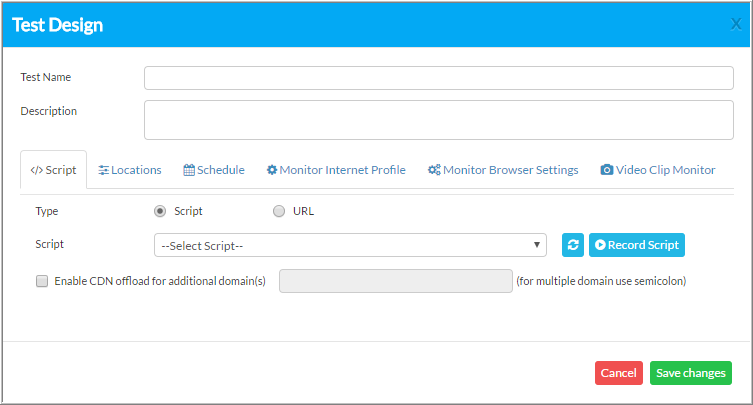Click the green Save changes button
Viewport: 753px width, 405px height.
click(x=690, y=373)
